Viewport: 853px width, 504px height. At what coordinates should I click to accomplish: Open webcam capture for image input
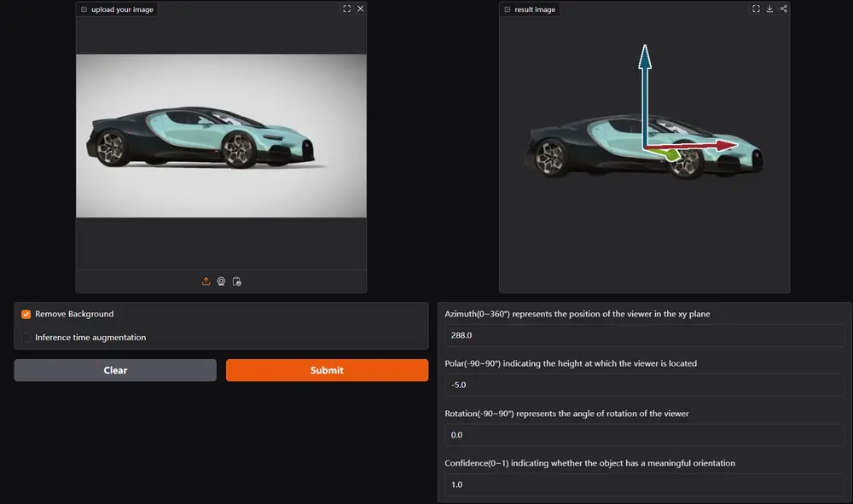click(221, 281)
